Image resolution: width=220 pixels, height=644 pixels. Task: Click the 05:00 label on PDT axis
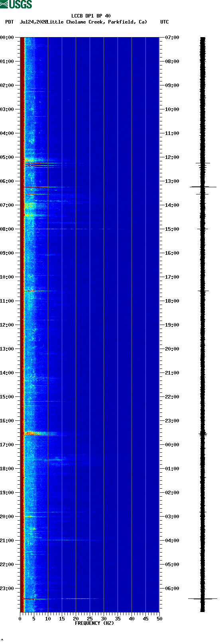point(7,157)
